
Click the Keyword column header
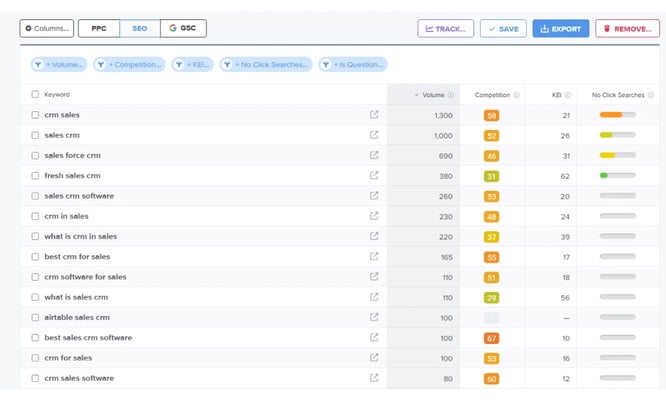[57, 94]
